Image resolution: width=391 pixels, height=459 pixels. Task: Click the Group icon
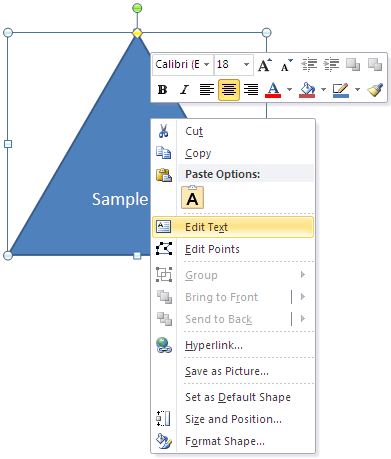[x=164, y=275]
